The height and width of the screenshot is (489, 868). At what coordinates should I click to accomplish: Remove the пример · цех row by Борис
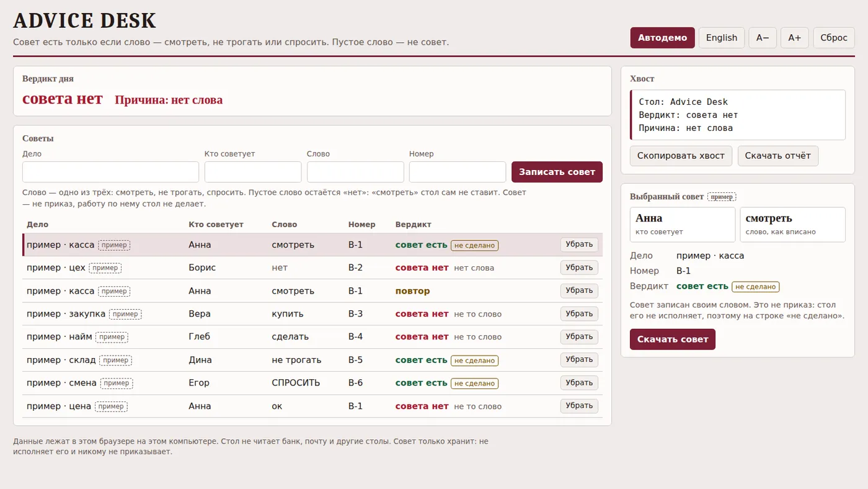(x=579, y=267)
